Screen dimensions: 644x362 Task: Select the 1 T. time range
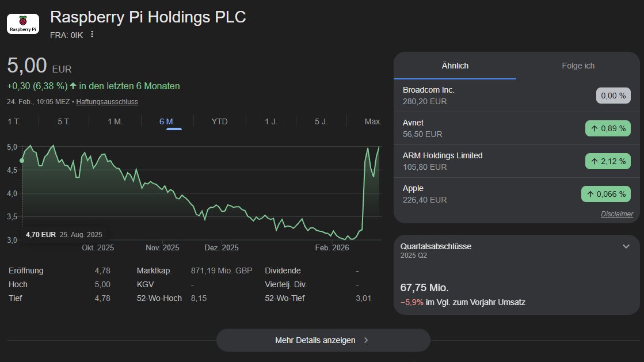click(13, 121)
